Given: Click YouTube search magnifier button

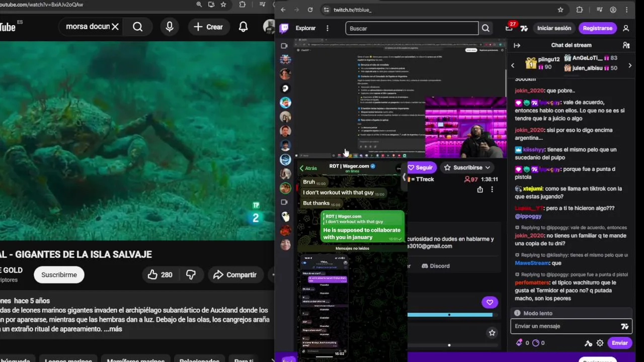Looking at the screenshot, I should tap(137, 27).
